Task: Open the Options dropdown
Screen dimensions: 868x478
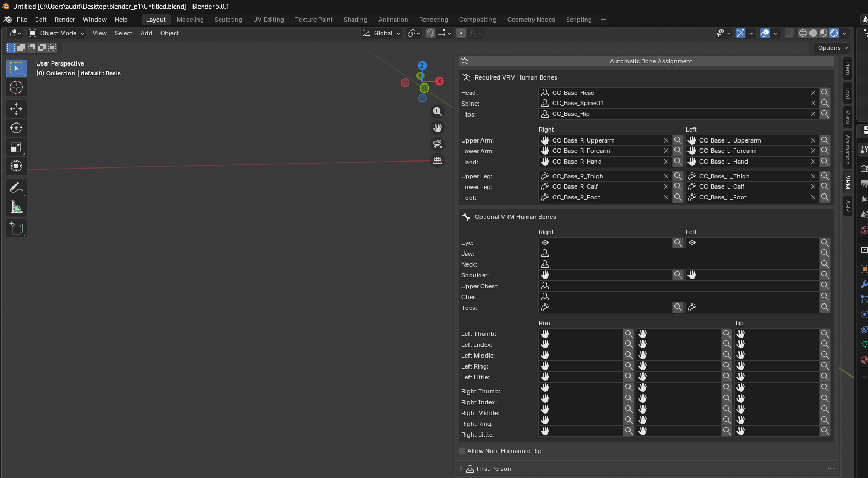Action: [833, 48]
